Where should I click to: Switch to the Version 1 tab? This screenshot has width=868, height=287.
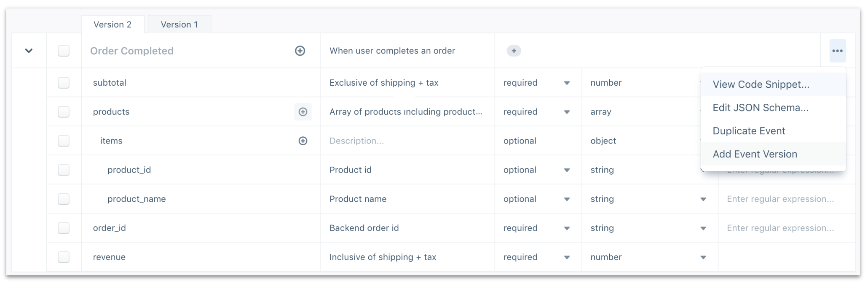click(x=179, y=24)
